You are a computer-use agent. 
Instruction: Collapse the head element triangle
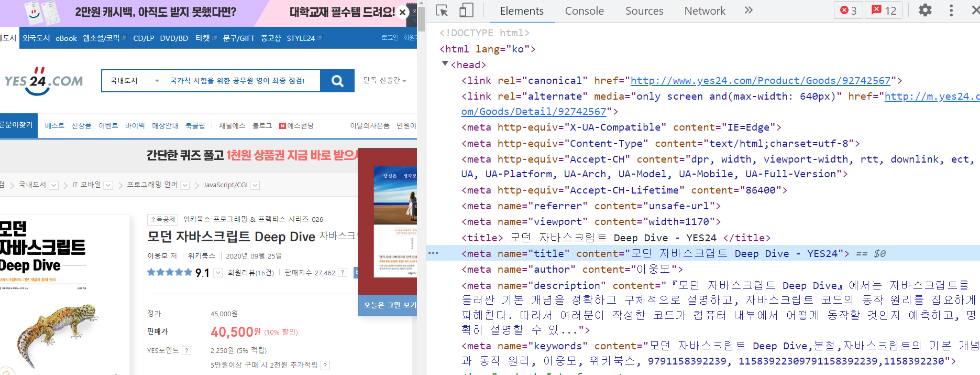[x=445, y=64]
